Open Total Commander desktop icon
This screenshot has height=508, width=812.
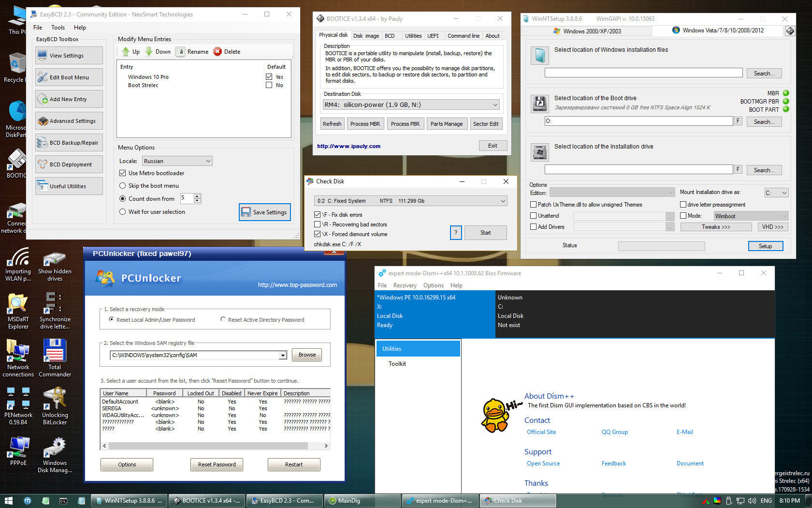tap(55, 359)
